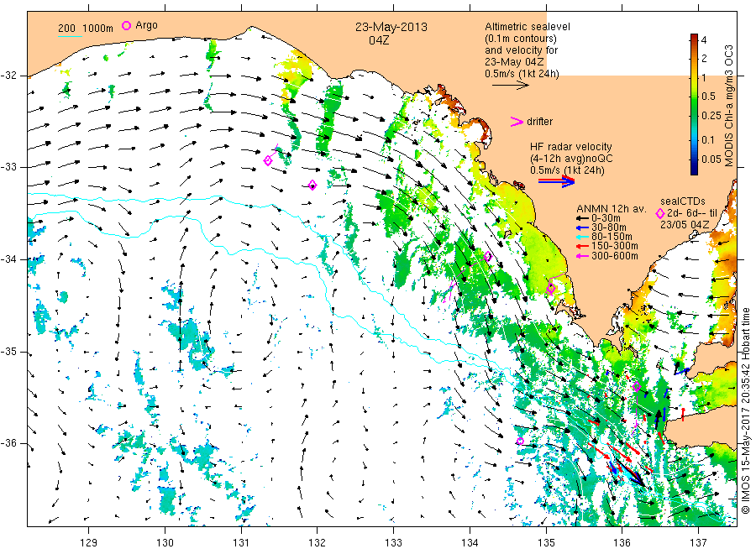
Task: Click the longitude axis label '133'
Action: click(x=393, y=542)
